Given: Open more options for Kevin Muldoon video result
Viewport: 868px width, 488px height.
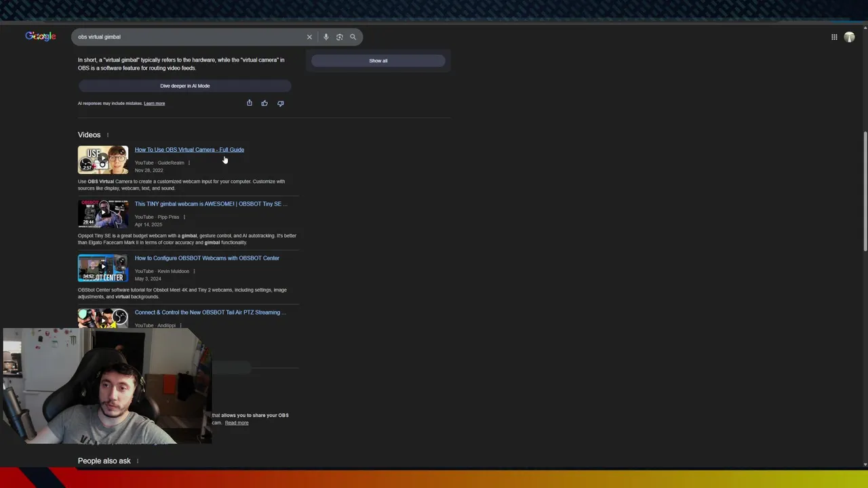Looking at the screenshot, I should pyautogui.click(x=194, y=271).
